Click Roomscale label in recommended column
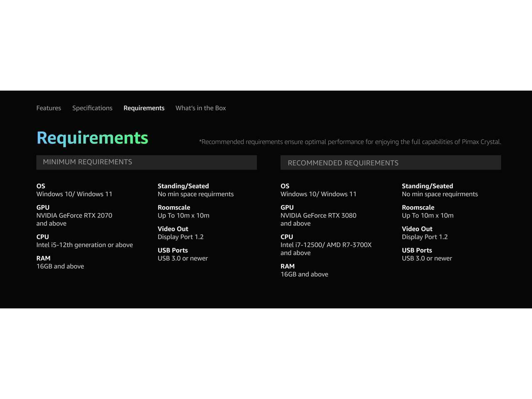Viewport: 532px width, 399px height. (x=418, y=207)
